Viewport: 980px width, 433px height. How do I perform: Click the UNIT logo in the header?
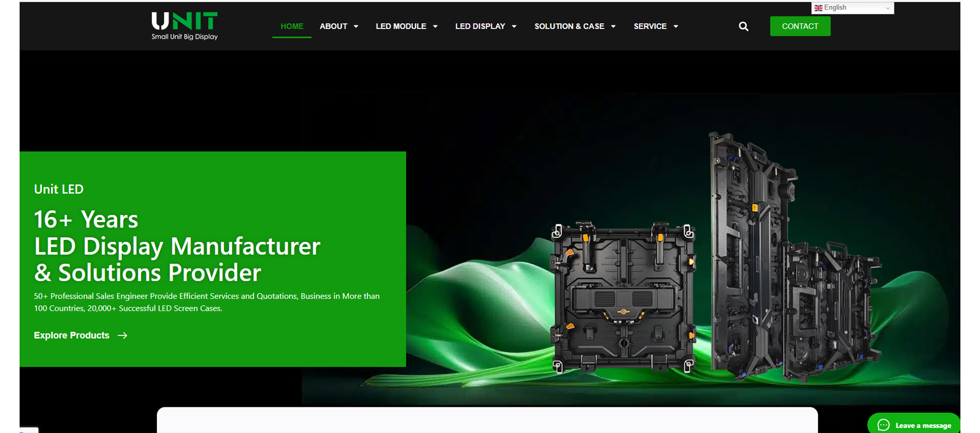tap(185, 26)
